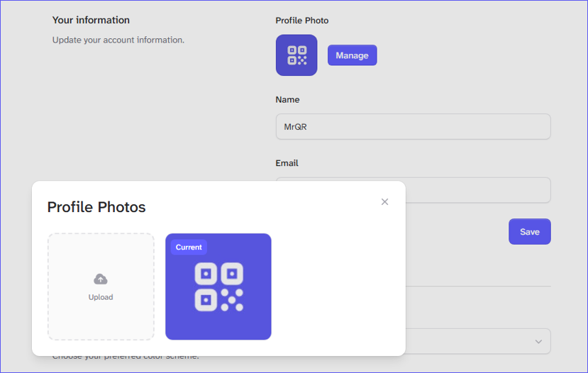Click the Current badge on photo
This screenshot has width=588, height=373.
[x=189, y=247]
